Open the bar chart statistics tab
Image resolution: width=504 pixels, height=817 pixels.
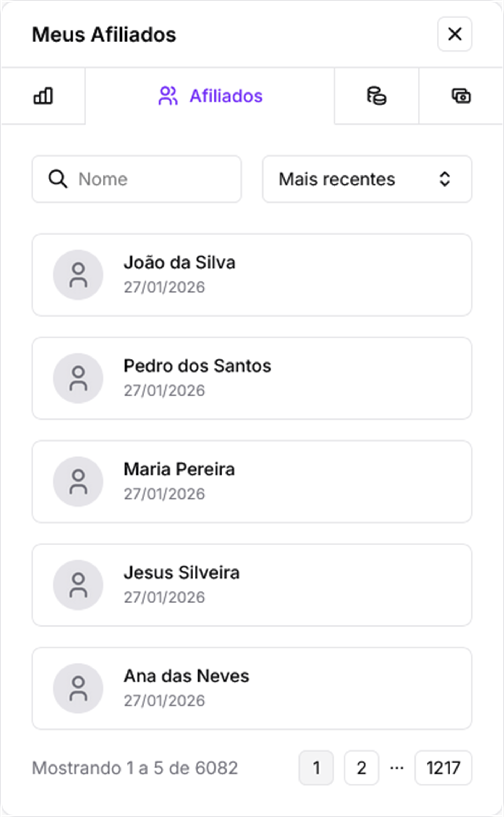click(43, 96)
